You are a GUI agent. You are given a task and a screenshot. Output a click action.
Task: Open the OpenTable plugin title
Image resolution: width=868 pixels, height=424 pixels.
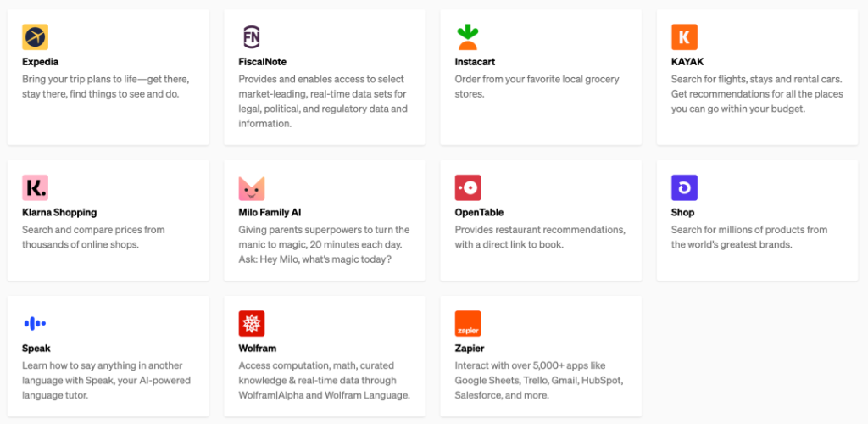pos(479,212)
